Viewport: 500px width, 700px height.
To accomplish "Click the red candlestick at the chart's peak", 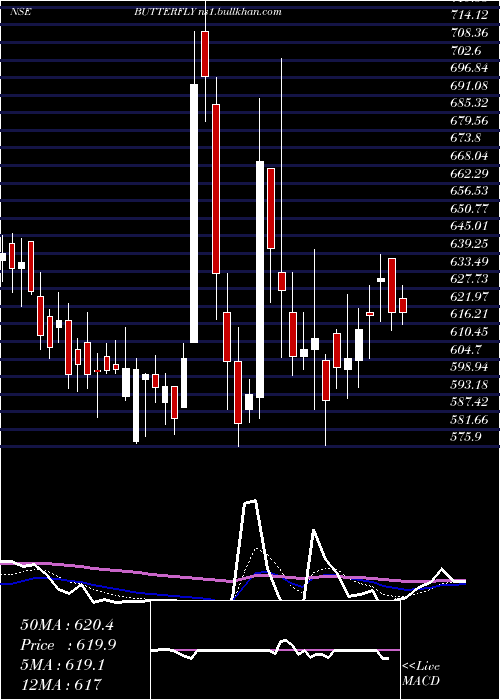I will pos(205,54).
